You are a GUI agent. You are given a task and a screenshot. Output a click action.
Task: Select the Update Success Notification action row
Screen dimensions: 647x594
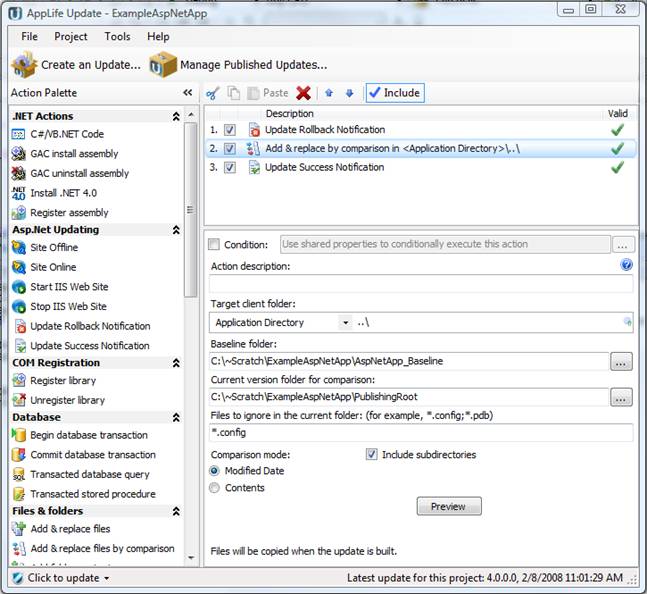[421, 167]
